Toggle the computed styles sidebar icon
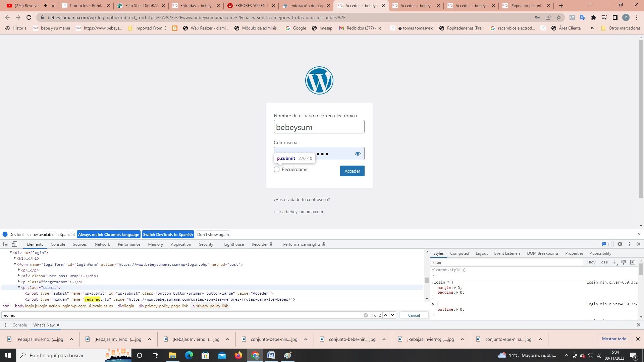 (x=633, y=262)
